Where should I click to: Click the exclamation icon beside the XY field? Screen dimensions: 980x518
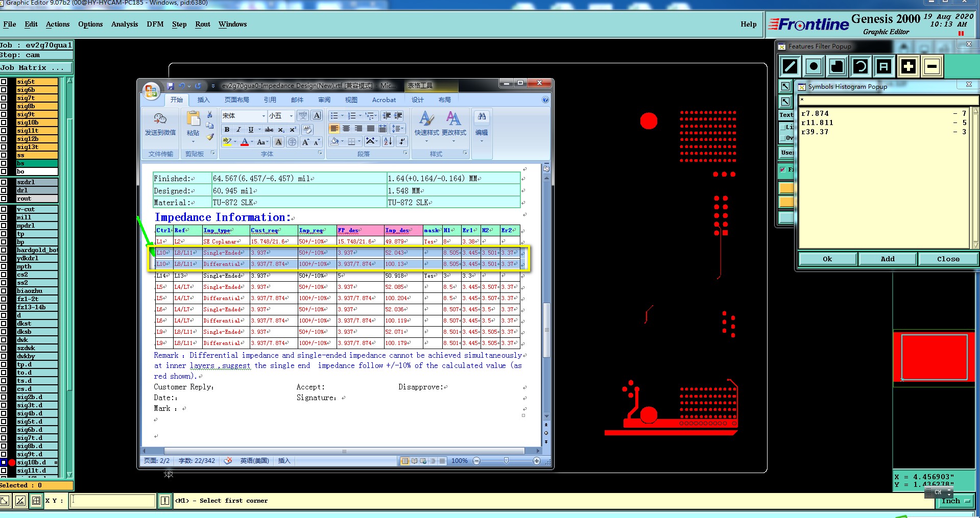point(164,501)
